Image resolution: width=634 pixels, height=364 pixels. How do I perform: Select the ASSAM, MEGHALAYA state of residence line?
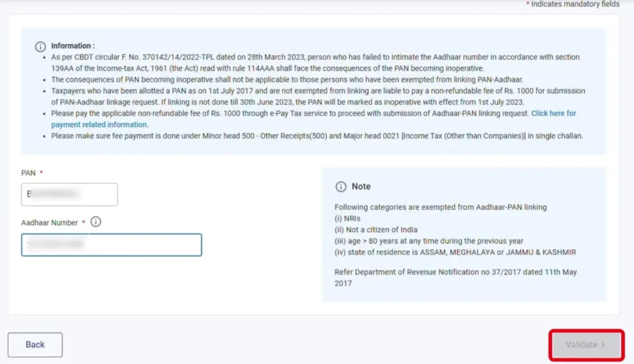[x=455, y=252]
